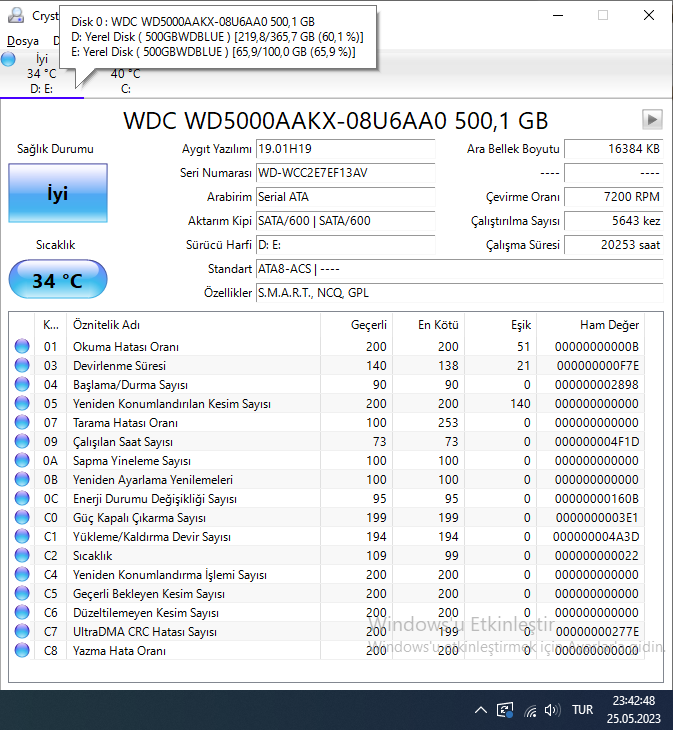
Task: Click status orb for Düzeltilemeyen Kesim Sayısı
Action: coord(22,612)
